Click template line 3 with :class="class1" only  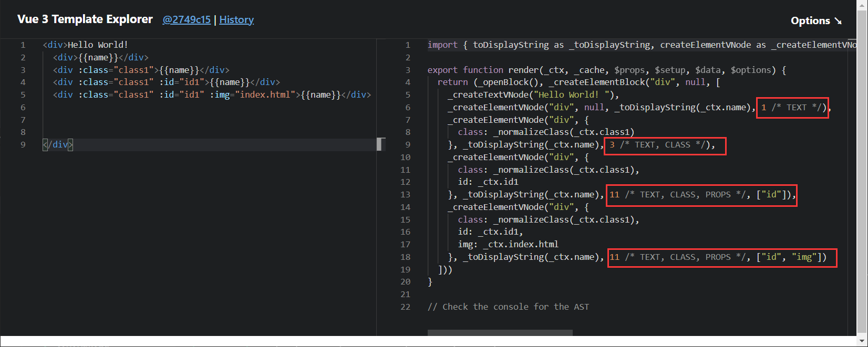tap(141, 70)
